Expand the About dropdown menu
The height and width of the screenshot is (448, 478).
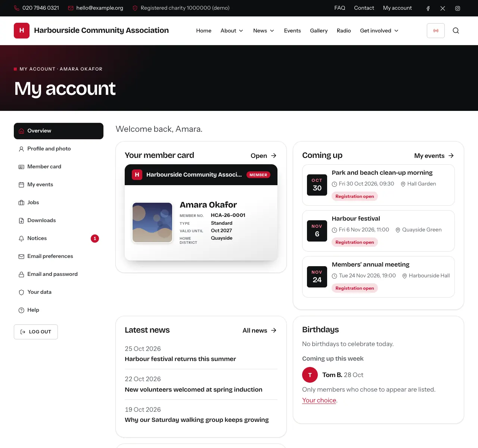tap(232, 31)
